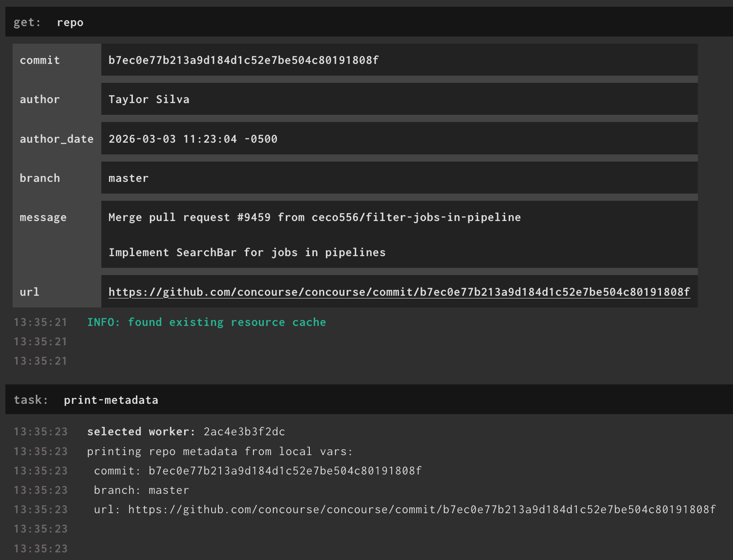Viewport: 733px width, 560px height.
Task: Click timestamp beside the "branch: master" log line
Action: click(41, 490)
